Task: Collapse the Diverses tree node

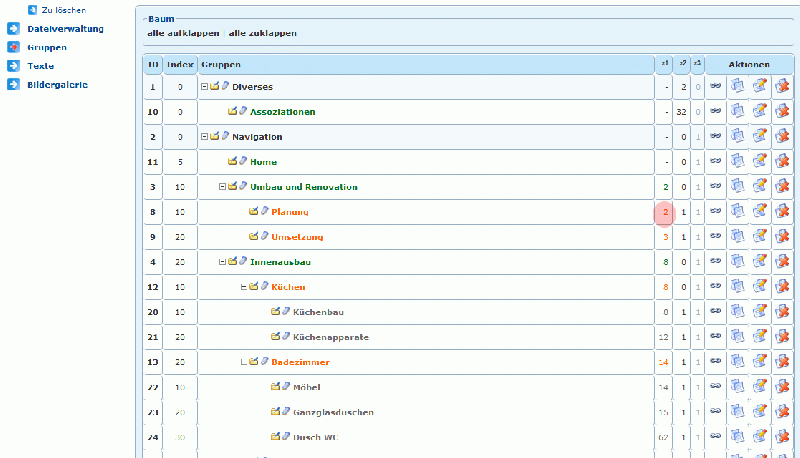Action: pos(204,87)
